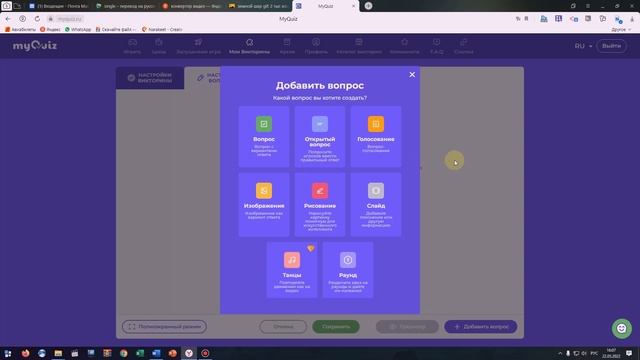Open Мои Викторины in the top navigation
Image resolution: width=640 pixels, height=360 pixels.
(x=249, y=46)
